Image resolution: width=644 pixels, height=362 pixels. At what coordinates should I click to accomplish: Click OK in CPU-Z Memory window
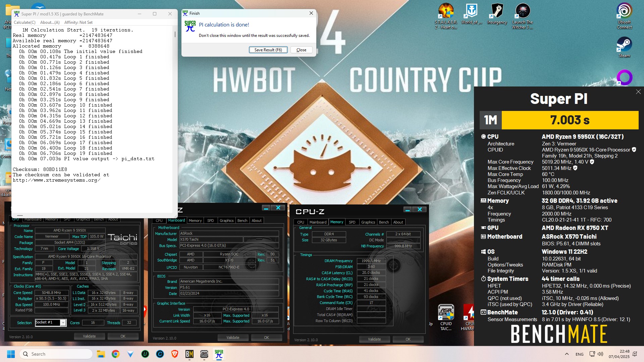tap(408, 339)
